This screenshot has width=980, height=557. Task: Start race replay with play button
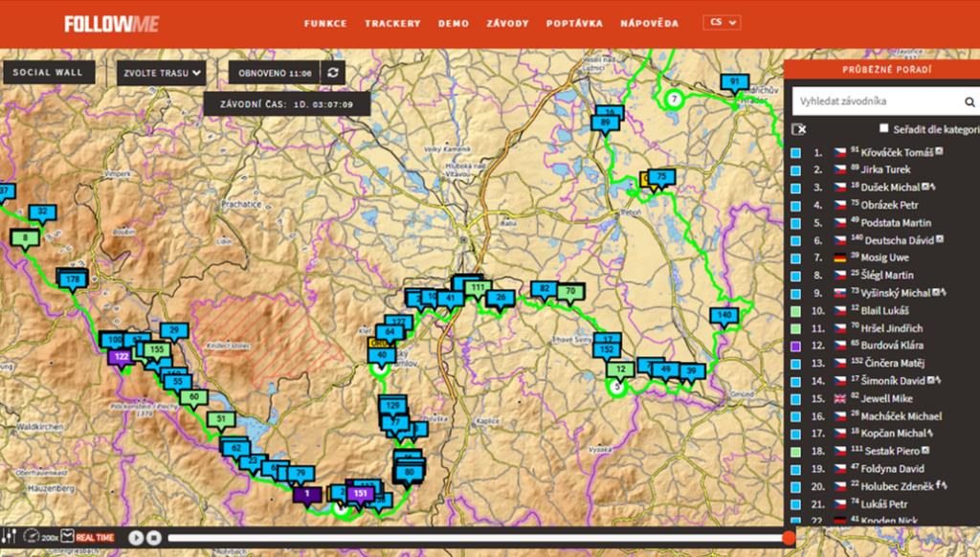[x=136, y=537]
